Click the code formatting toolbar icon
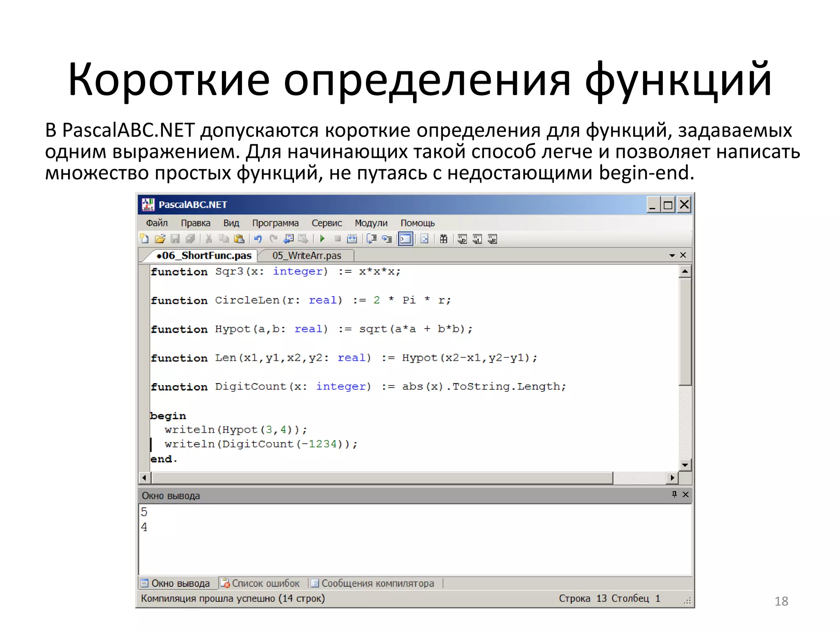This screenshot has height=630, width=840. 425,239
